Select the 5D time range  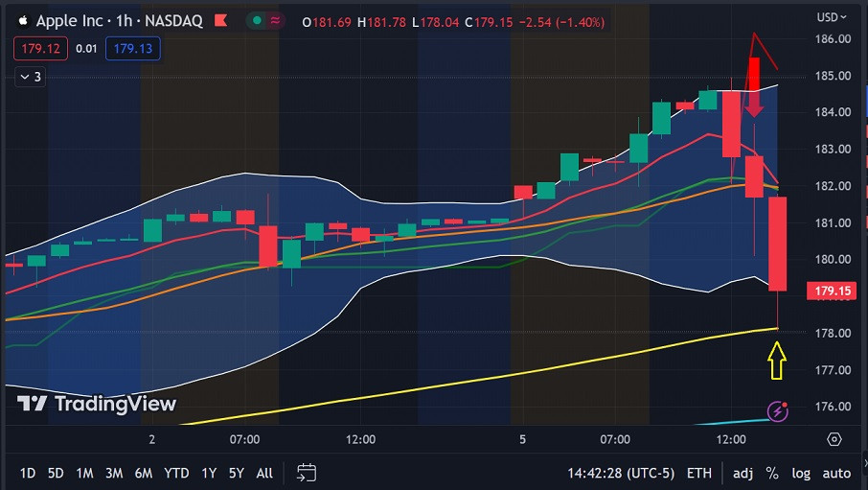pos(56,473)
